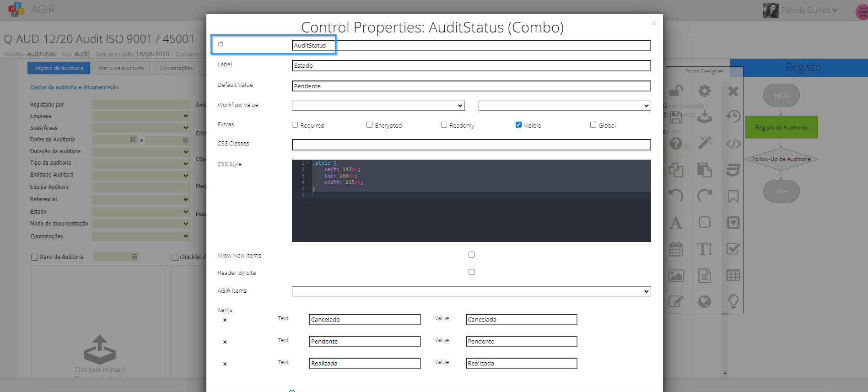Open the gear settings icon in Form Designer
Screen dimensions: 868x392
point(705,91)
